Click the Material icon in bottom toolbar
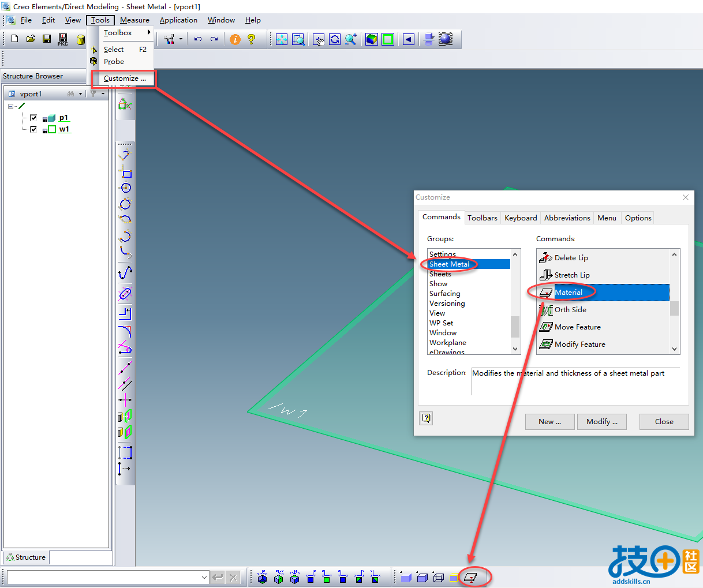 tap(471, 577)
